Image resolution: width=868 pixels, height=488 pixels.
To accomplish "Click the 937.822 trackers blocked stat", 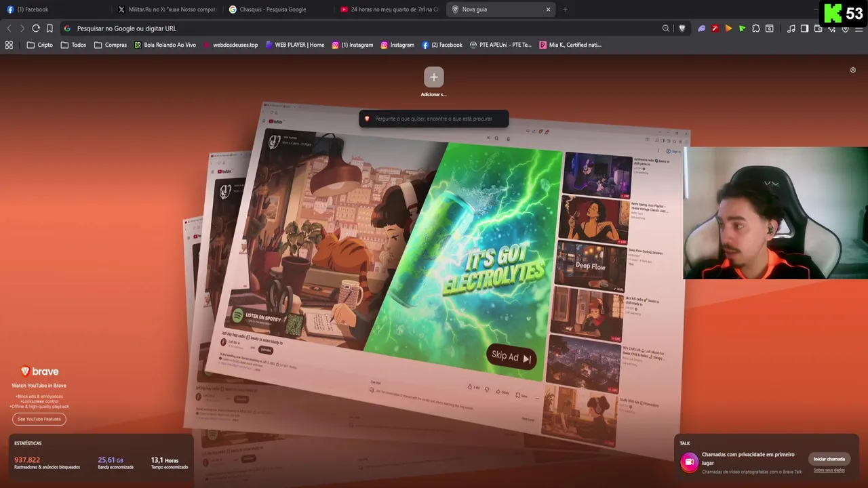I will coord(47,462).
